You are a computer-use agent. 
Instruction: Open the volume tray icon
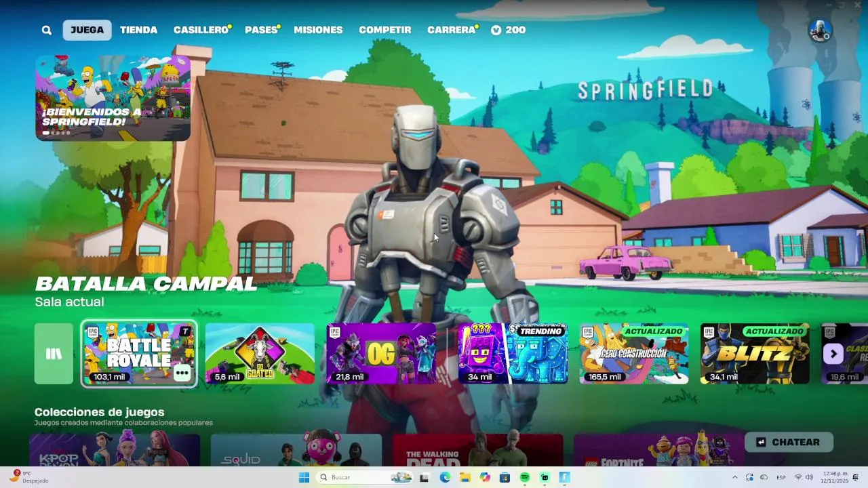tap(809, 477)
